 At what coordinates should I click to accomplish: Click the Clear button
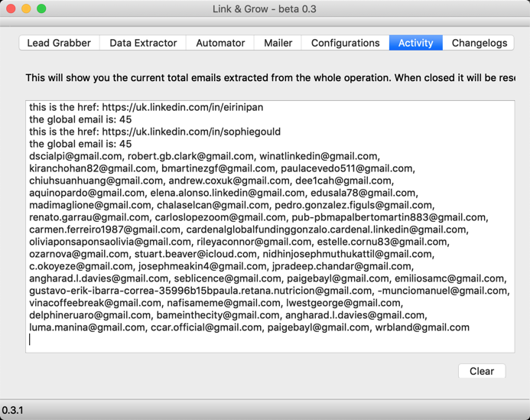point(482,371)
